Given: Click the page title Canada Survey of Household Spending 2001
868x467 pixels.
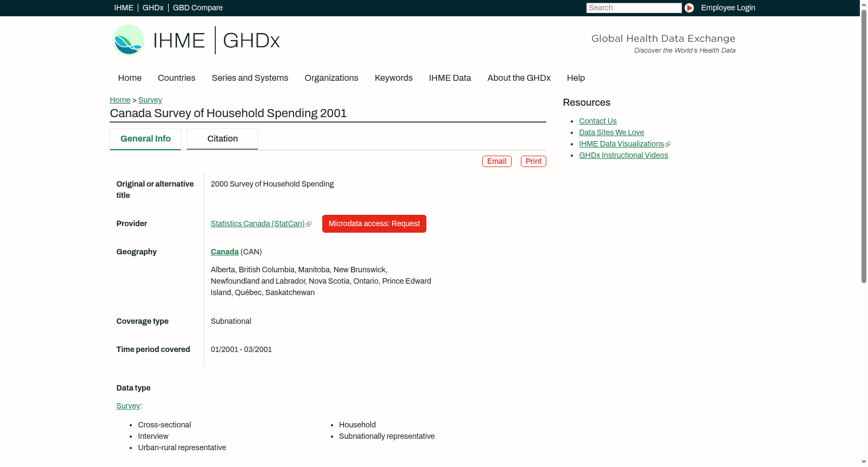Looking at the screenshot, I should pyautogui.click(x=228, y=113).
